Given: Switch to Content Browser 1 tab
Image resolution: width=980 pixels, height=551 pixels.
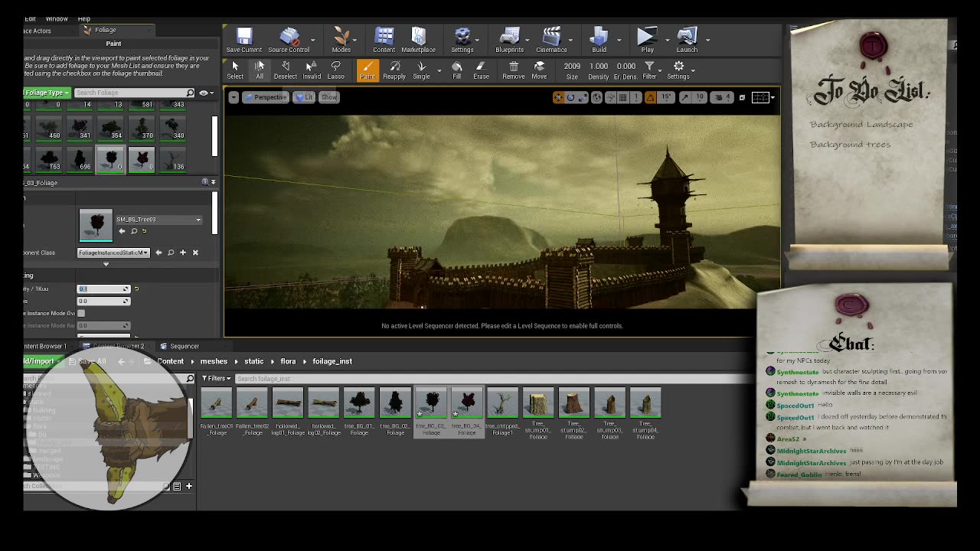Looking at the screenshot, I should coord(44,346).
